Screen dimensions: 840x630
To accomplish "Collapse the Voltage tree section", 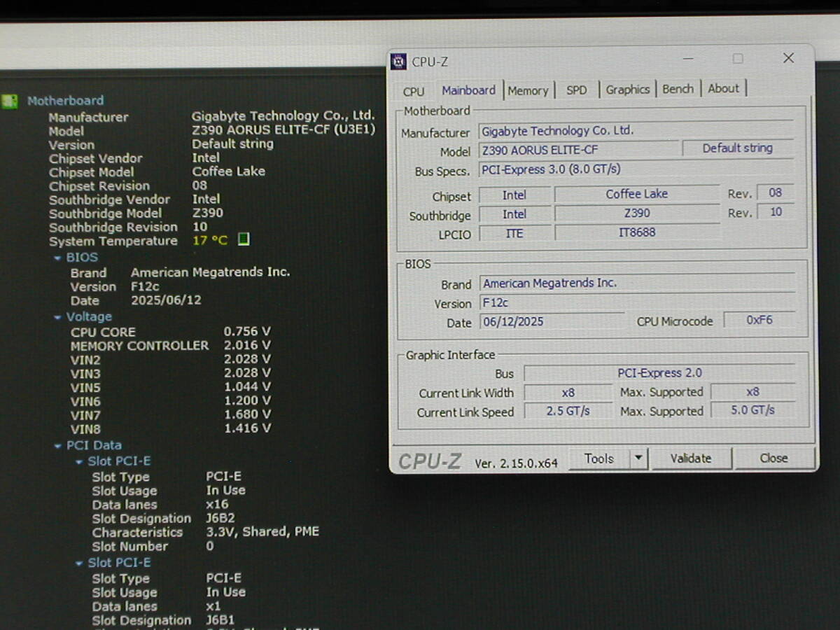I will pyautogui.click(x=57, y=317).
